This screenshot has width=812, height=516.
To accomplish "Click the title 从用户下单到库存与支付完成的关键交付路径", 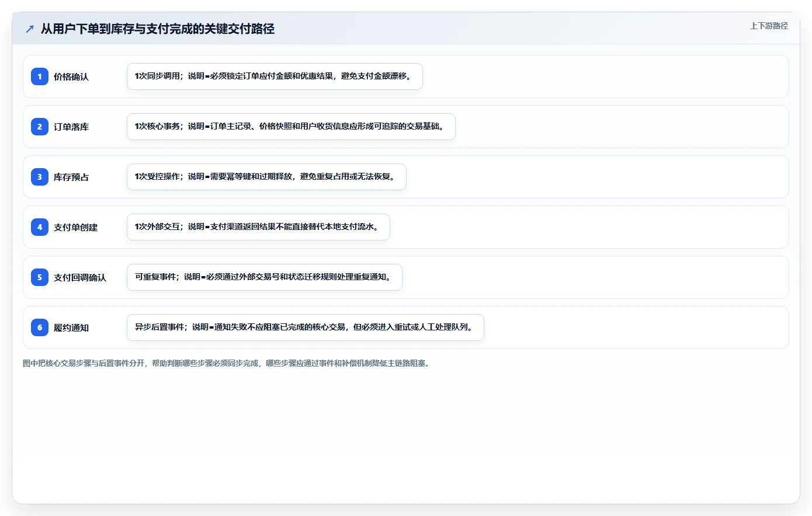I will point(158,29).
